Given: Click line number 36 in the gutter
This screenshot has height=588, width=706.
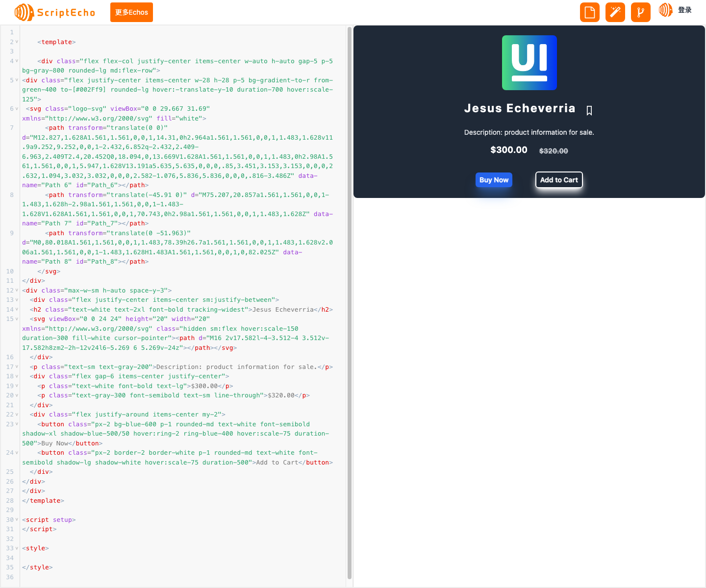Looking at the screenshot, I should tap(10, 577).
